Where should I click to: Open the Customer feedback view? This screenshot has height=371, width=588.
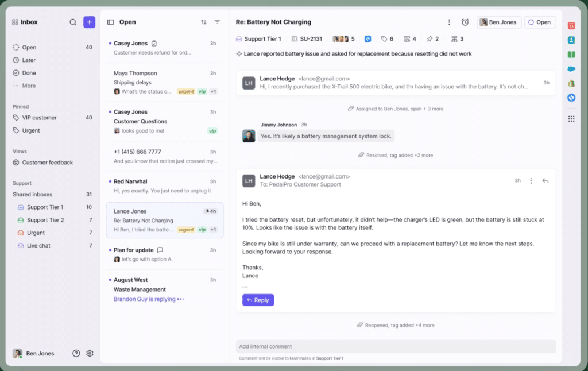pos(52,163)
